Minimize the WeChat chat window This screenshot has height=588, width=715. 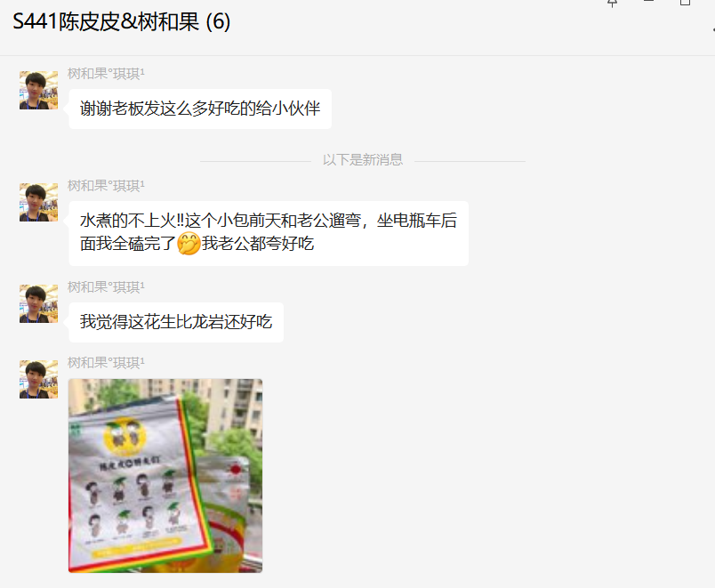point(649,2)
